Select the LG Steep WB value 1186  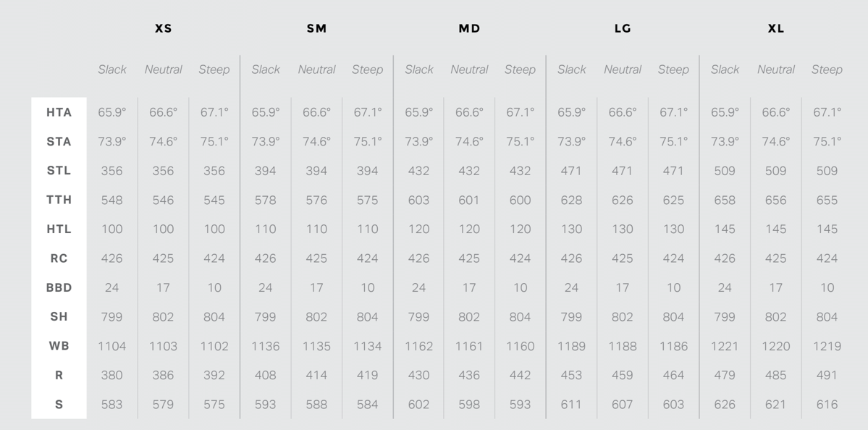[673, 346]
